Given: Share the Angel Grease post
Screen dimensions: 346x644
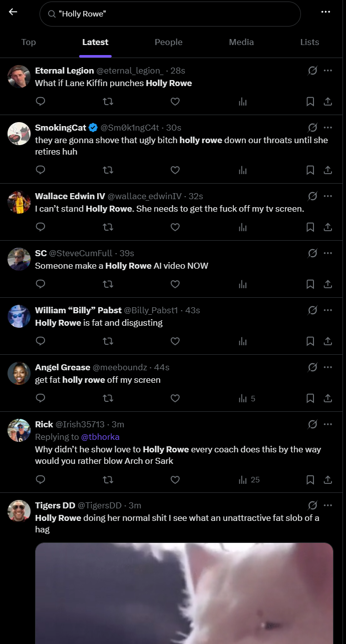Looking at the screenshot, I should coord(328,398).
